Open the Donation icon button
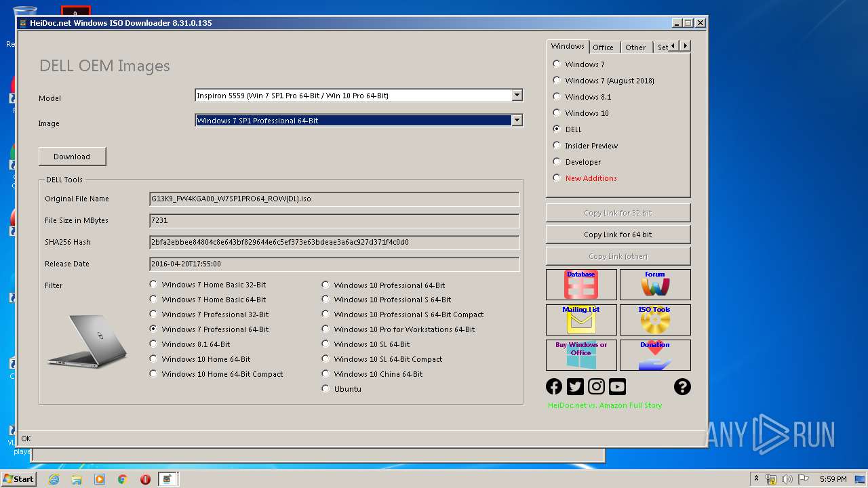 tap(655, 355)
